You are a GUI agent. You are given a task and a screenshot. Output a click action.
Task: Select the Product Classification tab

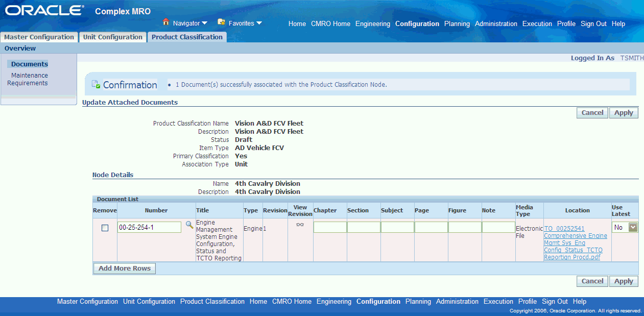pyautogui.click(x=187, y=37)
